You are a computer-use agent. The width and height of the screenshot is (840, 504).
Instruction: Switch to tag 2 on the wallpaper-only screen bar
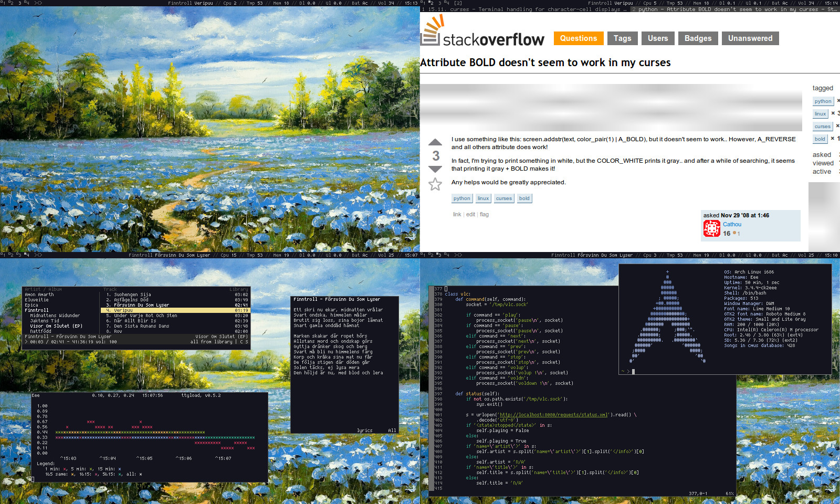[x=11, y=3]
